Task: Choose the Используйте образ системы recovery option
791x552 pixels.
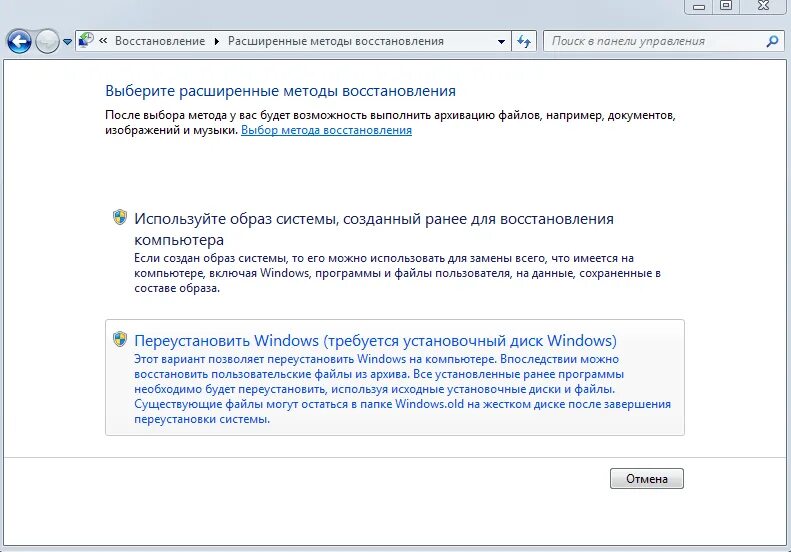Action: (394, 252)
